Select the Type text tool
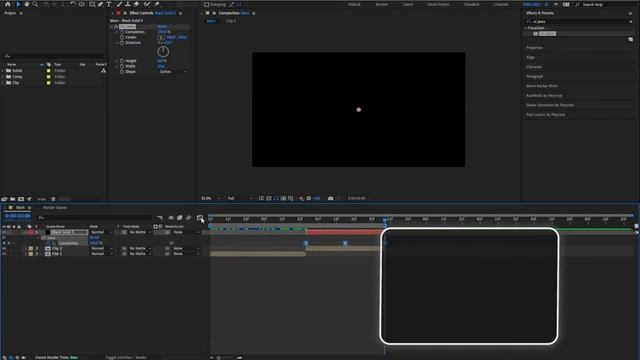 109,4
